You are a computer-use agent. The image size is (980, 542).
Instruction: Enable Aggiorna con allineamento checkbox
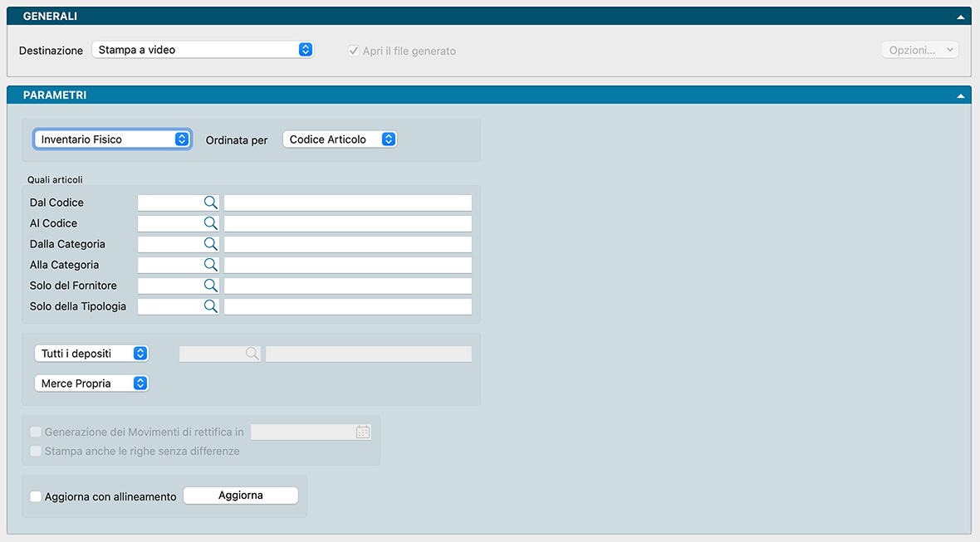click(36, 496)
